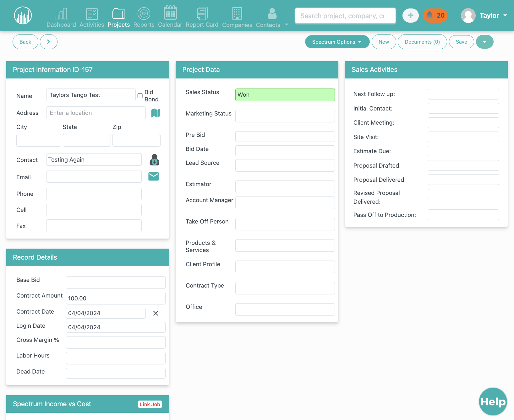Viewport: 514px width, 420px height.
Task: Open the Contacts person icon
Action: click(272, 13)
